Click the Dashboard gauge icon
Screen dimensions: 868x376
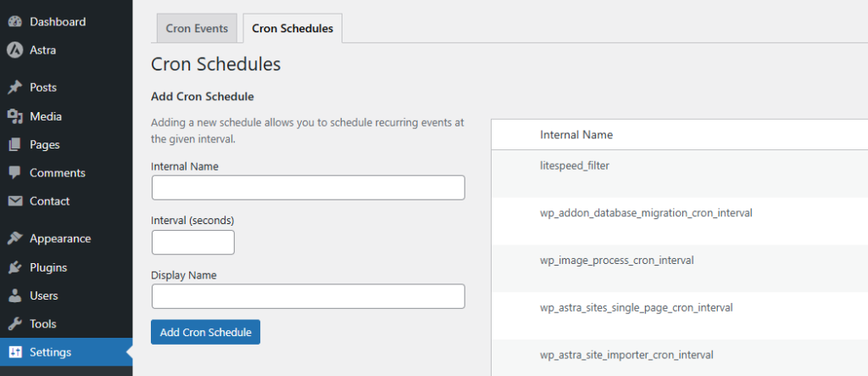pyautogui.click(x=14, y=21)
